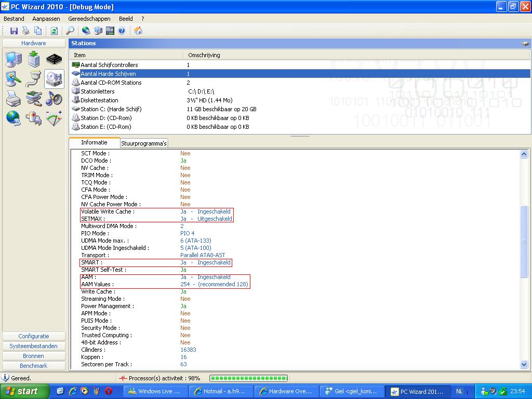Sort by the Omschrijving column header
532x399 pixels.
(357, 55)
